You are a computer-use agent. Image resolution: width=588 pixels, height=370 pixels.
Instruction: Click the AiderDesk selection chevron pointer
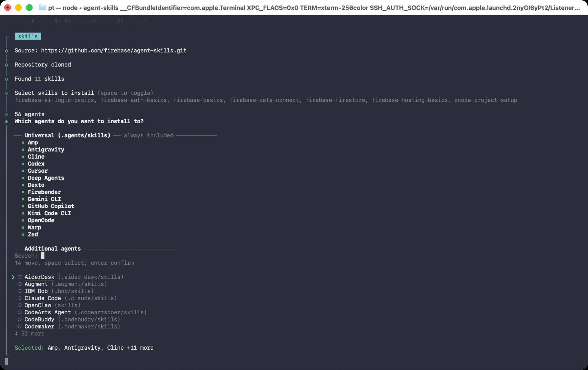click(13, 277)
